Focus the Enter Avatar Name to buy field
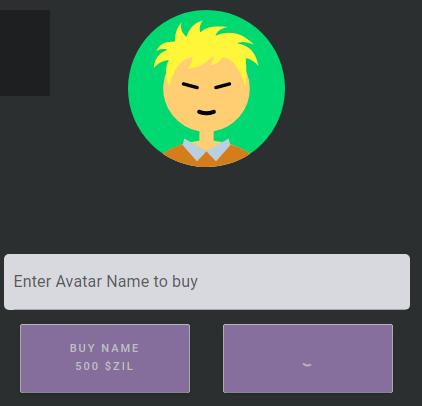 (207, 282)
